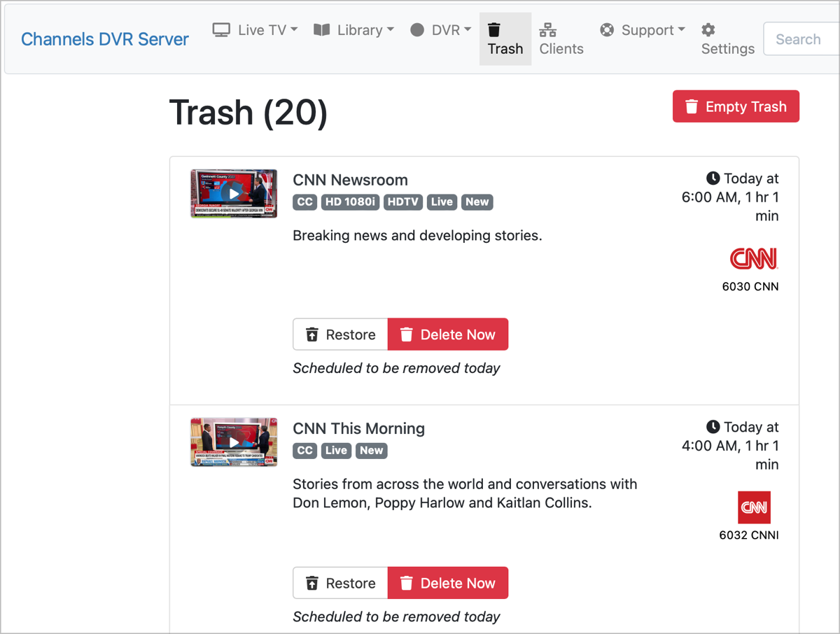840x634 pixels.
Task: Click the Live TV monitor icon
Action: coord(221,30)
